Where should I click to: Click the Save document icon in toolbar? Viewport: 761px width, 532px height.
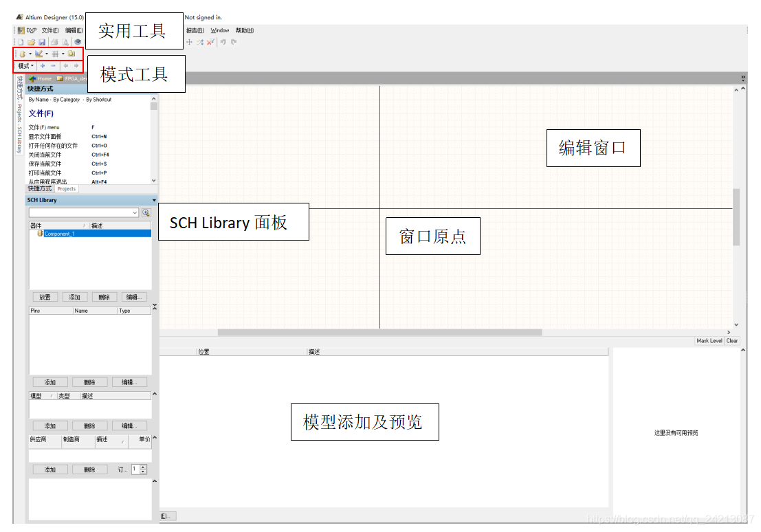pos(42,42)
